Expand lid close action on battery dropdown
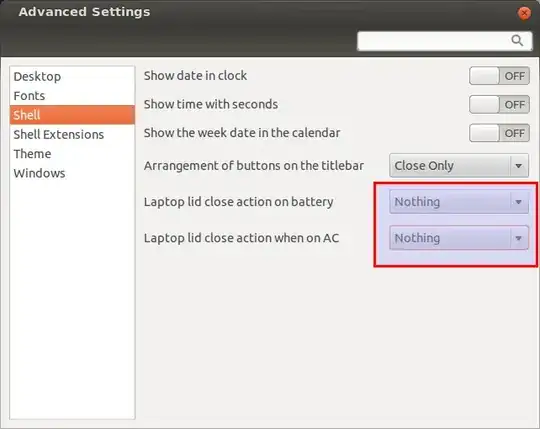This screenshot has height=429, width=540. pos(459,202)
